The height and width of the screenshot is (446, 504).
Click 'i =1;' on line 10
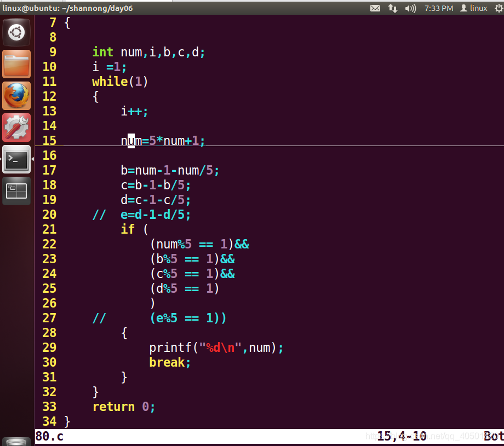(110, 67)
